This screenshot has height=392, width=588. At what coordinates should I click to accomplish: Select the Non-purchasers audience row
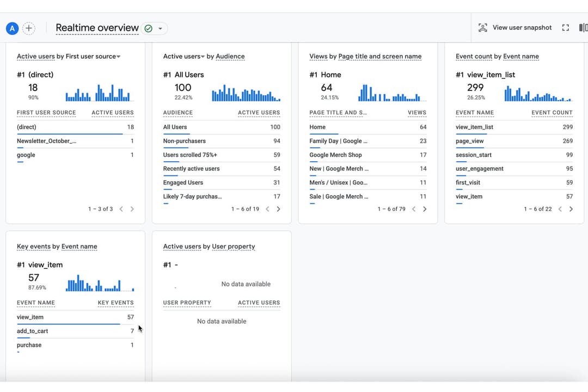click(222, 141)
